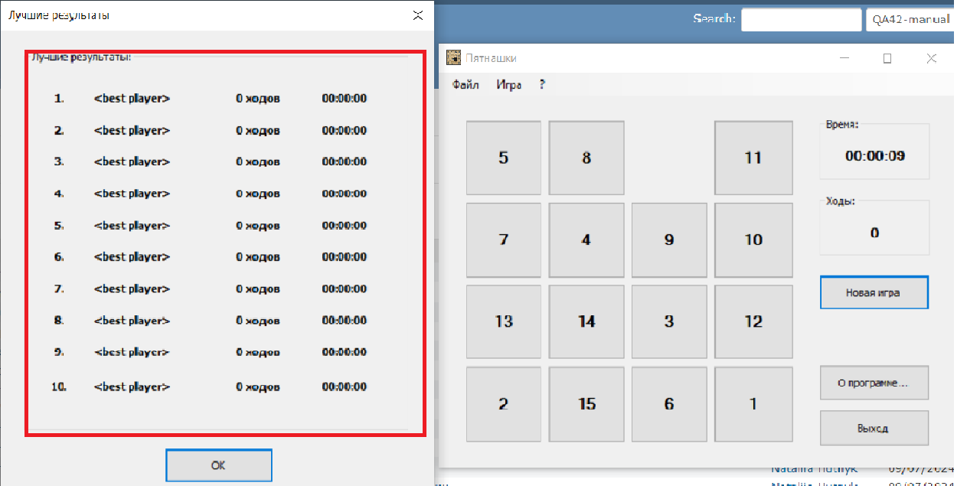Maximize the Пятнашки window

(887, 58)
